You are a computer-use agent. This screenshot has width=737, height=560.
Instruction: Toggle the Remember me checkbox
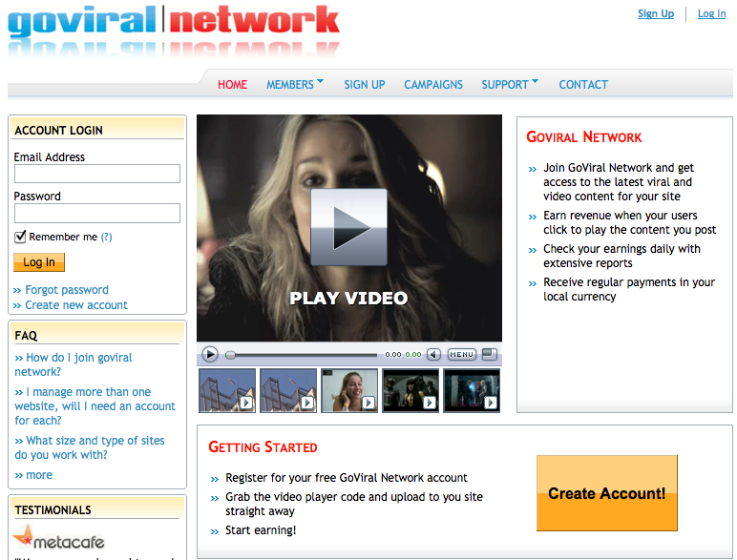click(20, 237)
